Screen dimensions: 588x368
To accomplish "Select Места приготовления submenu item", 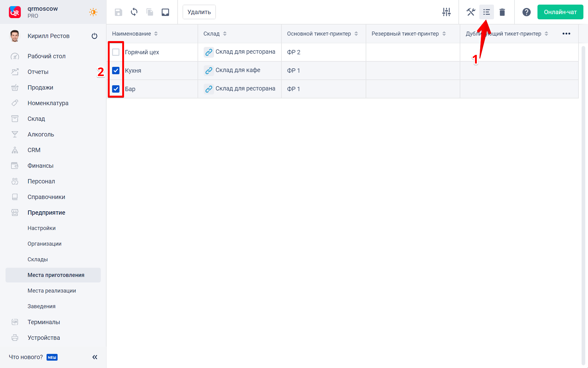I will (53, 275).
